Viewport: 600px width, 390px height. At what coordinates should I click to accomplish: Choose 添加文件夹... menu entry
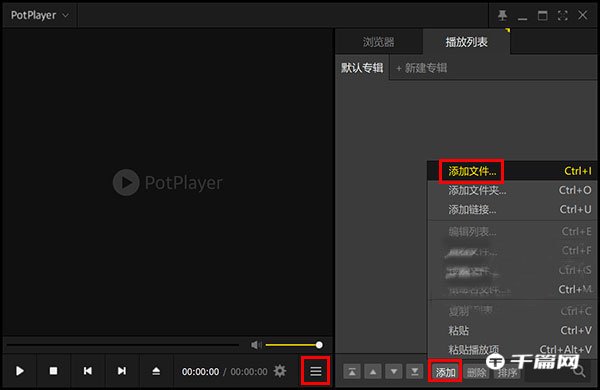pos(512,190)
